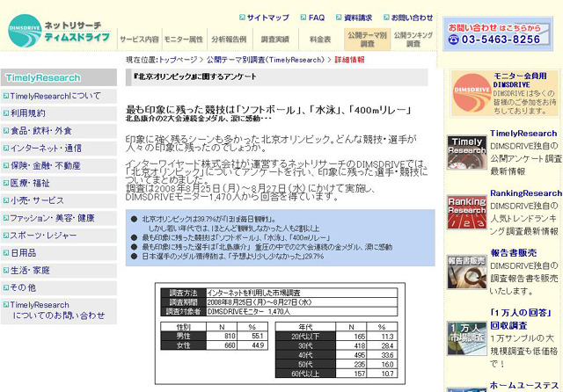
Task: Open TimelyResearchについて in sidebar
Action: pyautogui.click(x=55, y=96)
